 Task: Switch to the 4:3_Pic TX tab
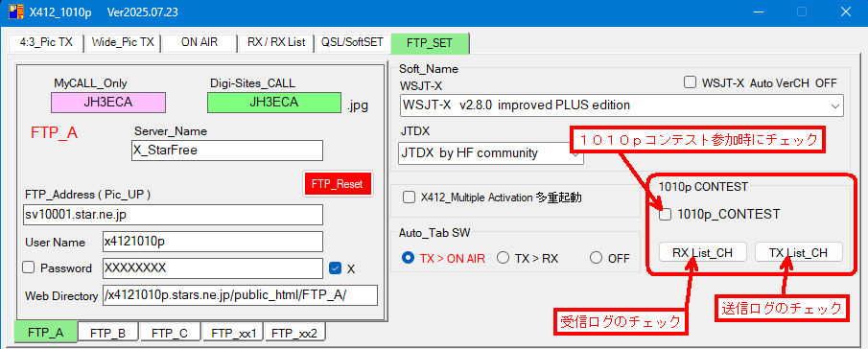[46, 42]
